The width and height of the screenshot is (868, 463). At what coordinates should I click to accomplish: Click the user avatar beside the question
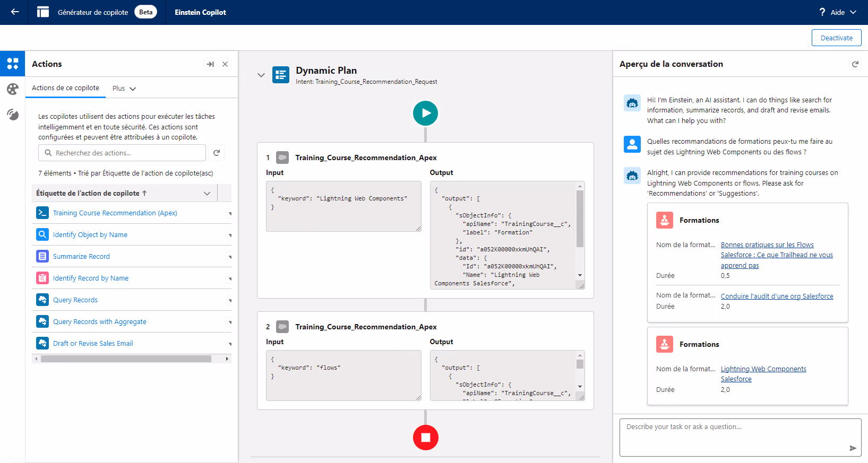(x=632, y=144)
